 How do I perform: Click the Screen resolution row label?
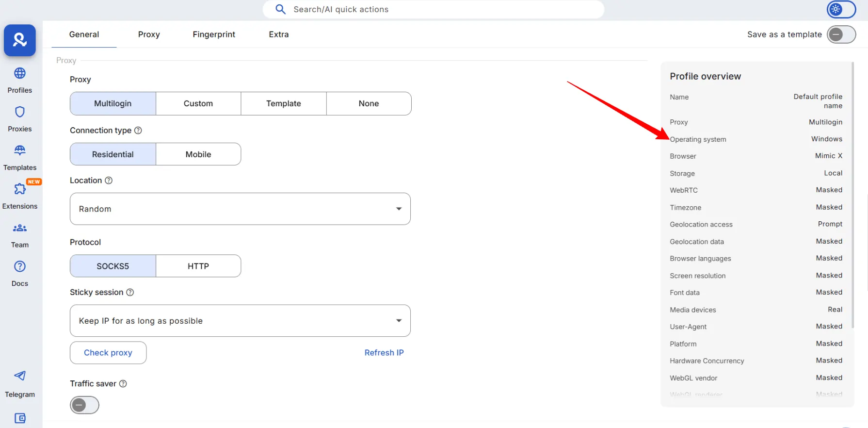click(x=698, y=276)
